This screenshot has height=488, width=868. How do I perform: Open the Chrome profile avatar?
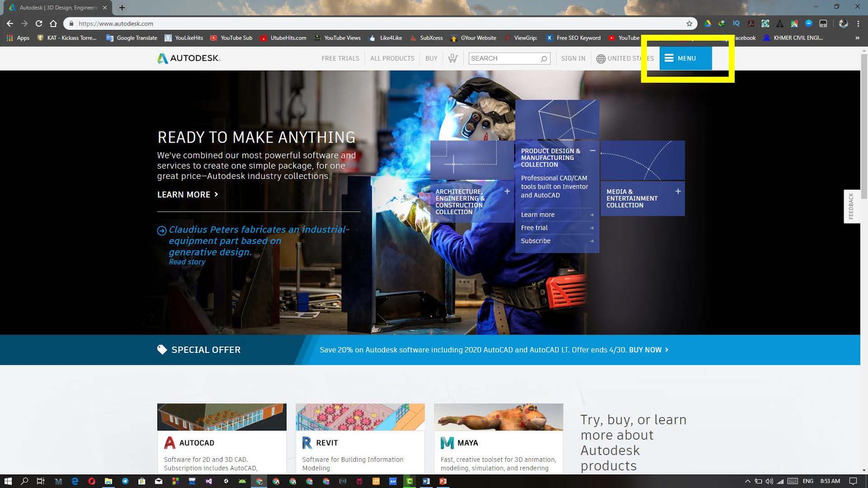[843, 23]
